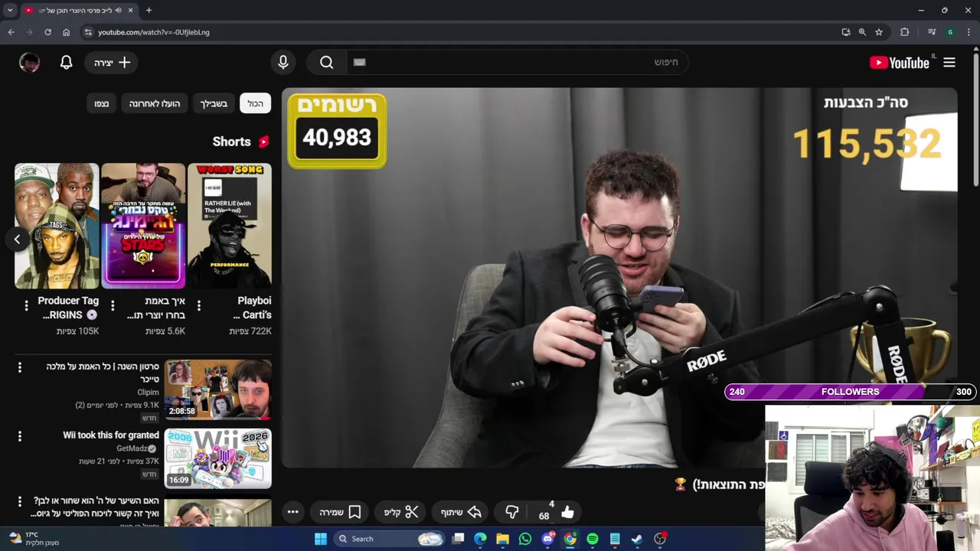Click the Wii took this for granted title
This screenshot has height=551, width=980.
[x=111, y=435]
